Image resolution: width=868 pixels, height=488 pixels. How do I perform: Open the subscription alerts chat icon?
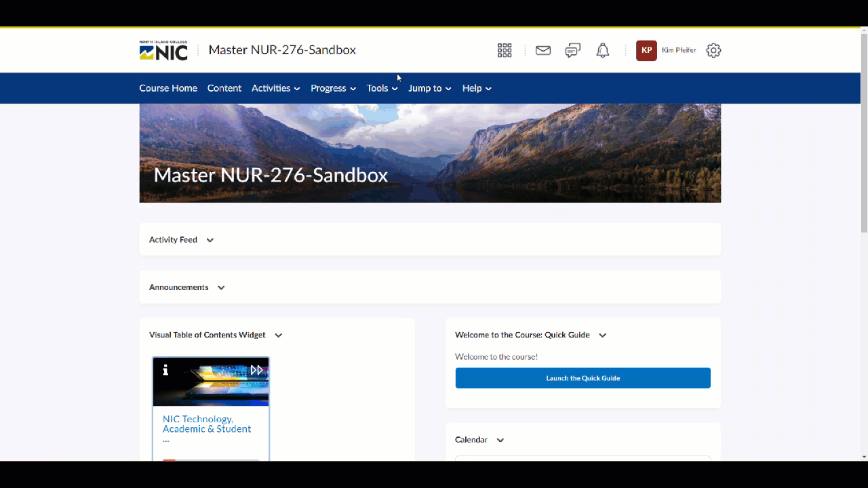[573, 50]
